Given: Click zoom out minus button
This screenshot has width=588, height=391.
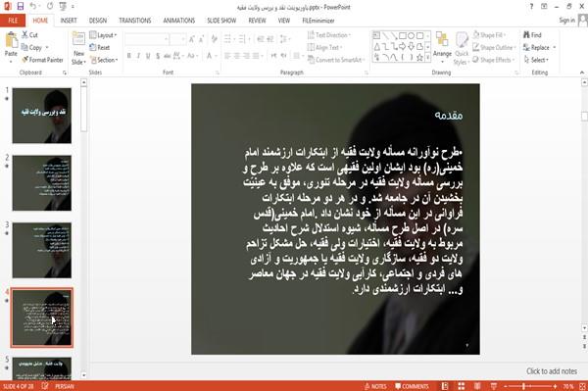Looking at the screenshot, I should (506, 386).
